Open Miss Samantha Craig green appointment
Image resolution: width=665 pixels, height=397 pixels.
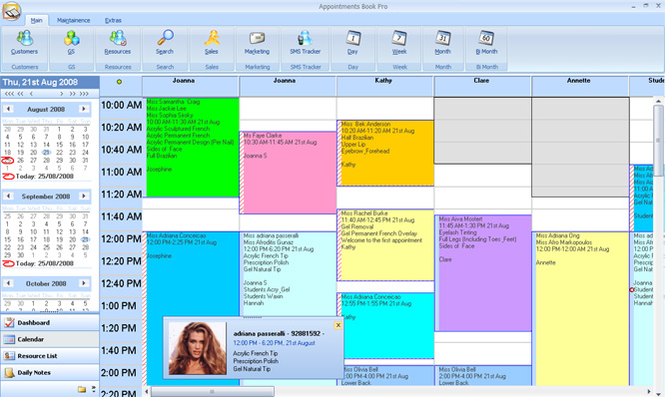point(192,148)
